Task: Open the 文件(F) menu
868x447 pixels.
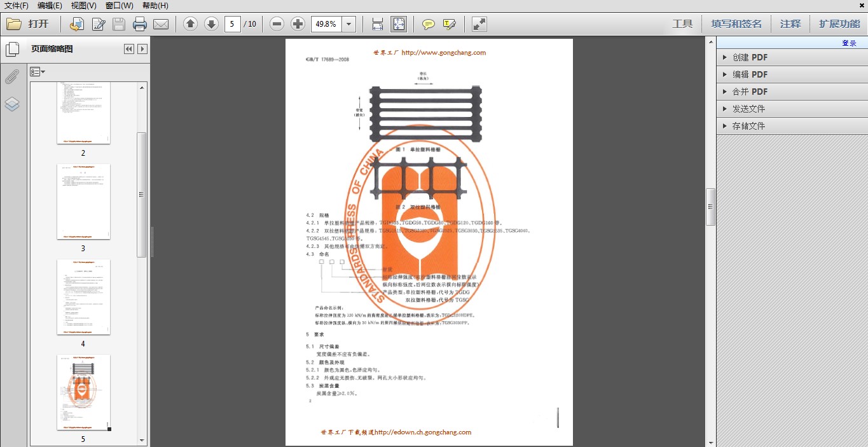Action: 17,6
